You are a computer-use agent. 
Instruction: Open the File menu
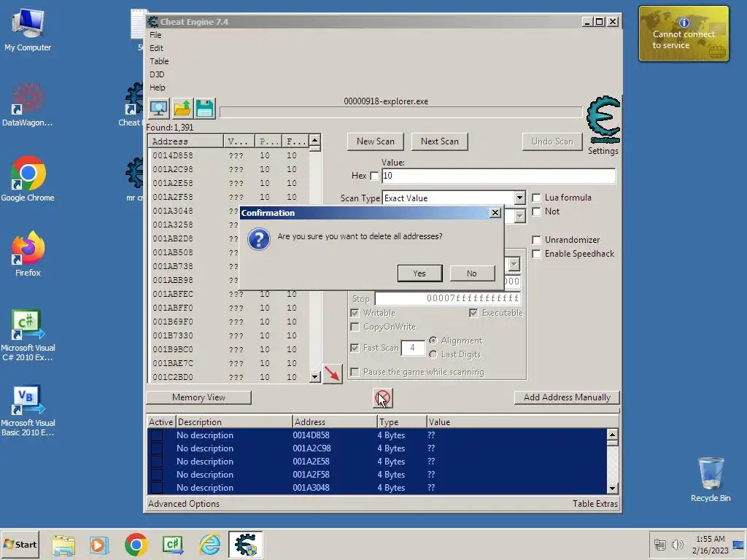tap(155, 35)
